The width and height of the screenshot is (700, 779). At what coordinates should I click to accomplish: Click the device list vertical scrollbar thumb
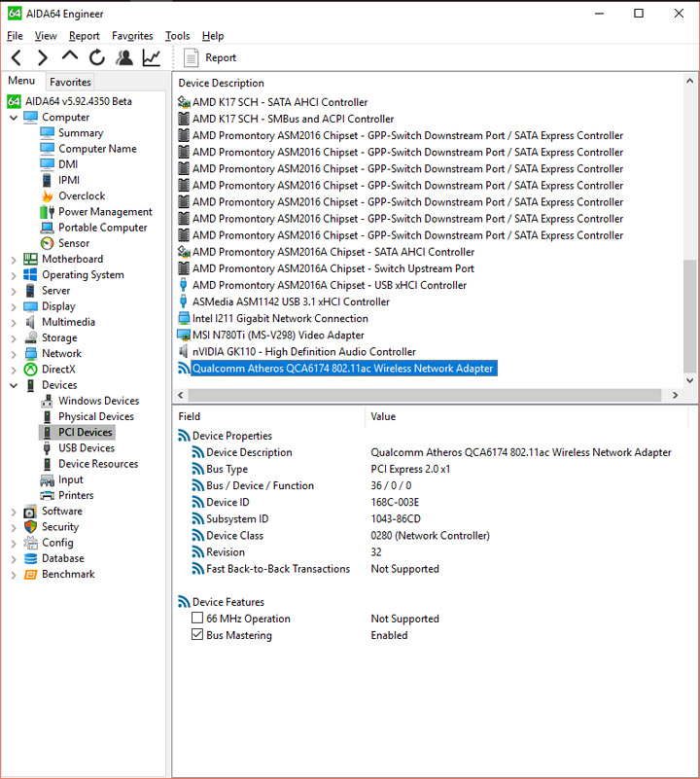(689, 316)
